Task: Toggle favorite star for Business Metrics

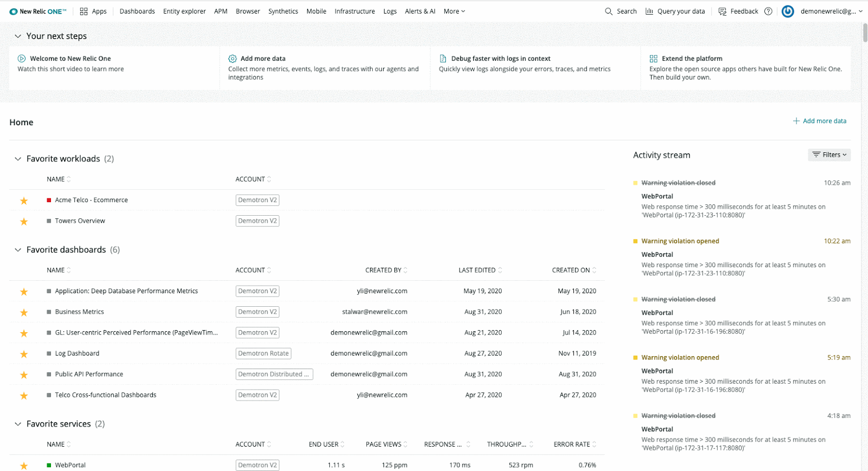Action: [24, 313]
